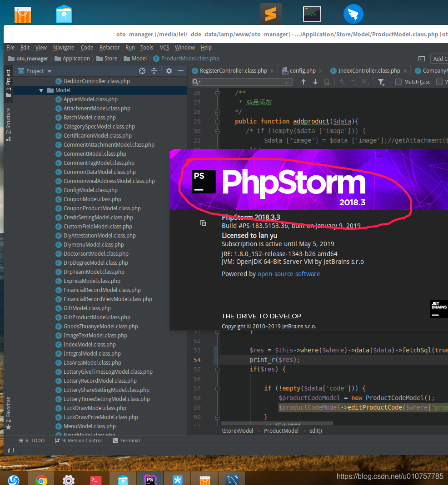
Task: Open the Refactor menu
Action: point(110,48)
